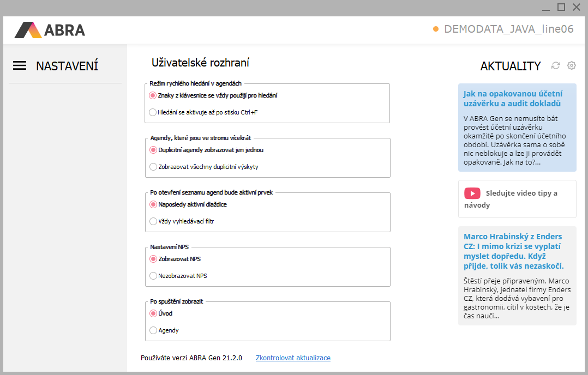
Task: Click 'Zkontrolovat aktualizace' link
Action: tap(293, 358)
